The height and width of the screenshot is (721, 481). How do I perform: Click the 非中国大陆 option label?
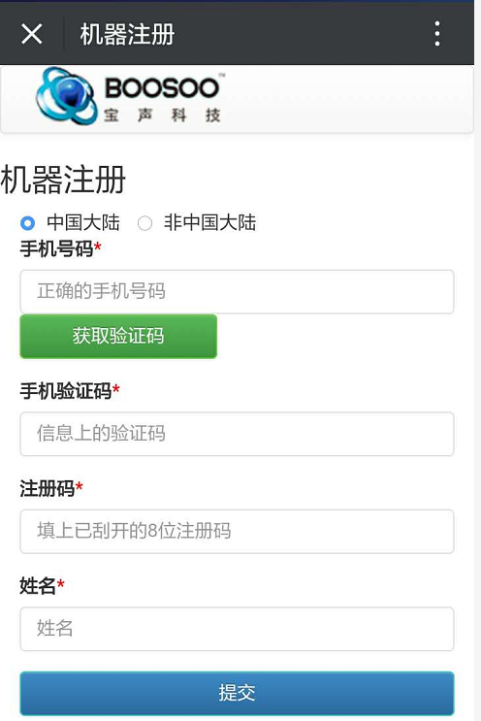(210, 223)
